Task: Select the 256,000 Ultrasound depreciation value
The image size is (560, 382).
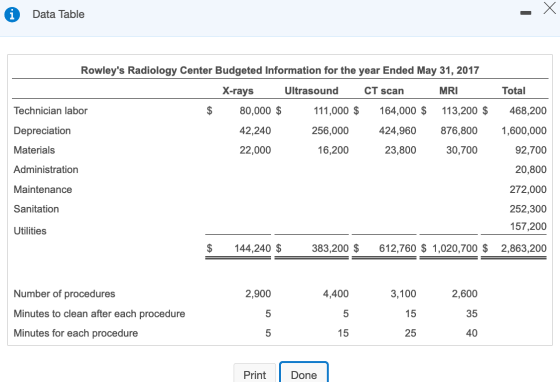Action: click(330, 131)
